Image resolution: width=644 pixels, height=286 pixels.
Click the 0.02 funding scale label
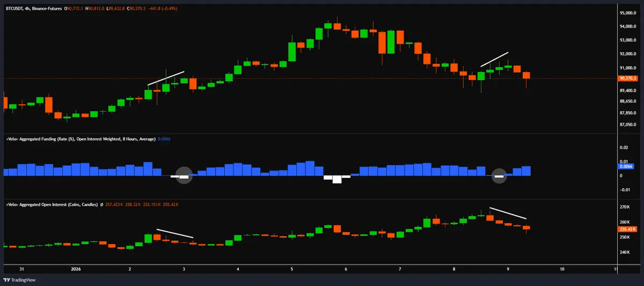tap(624, 147)
